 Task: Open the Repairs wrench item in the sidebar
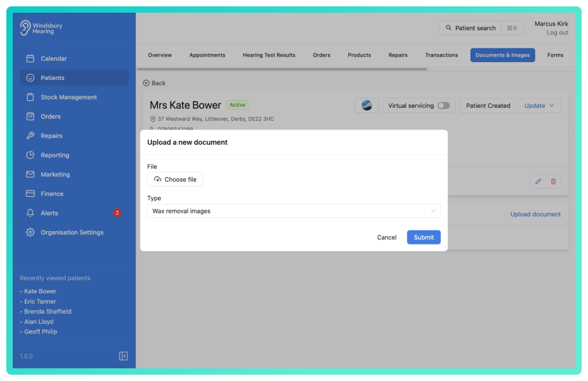tap(74, 136)
